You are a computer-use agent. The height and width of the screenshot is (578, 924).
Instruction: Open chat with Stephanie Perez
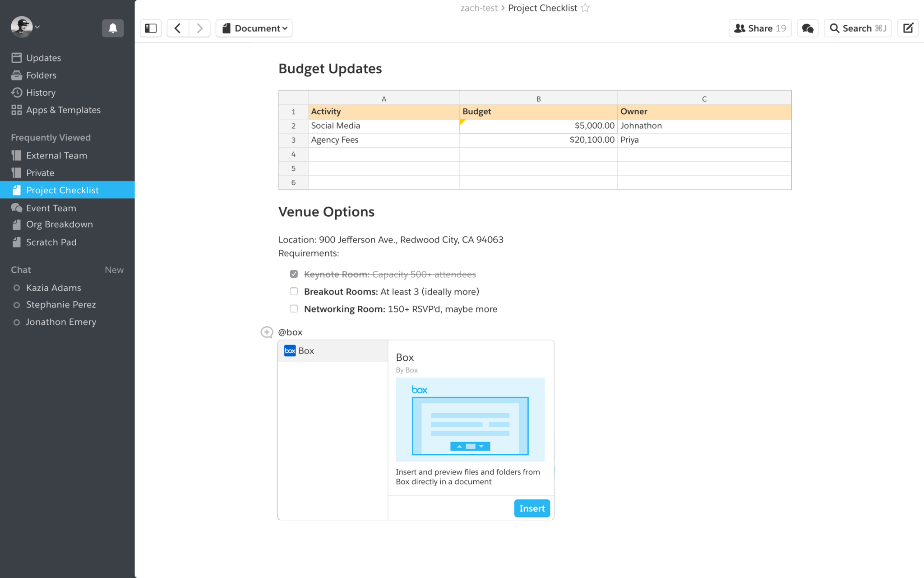click(x=67, y=304)
